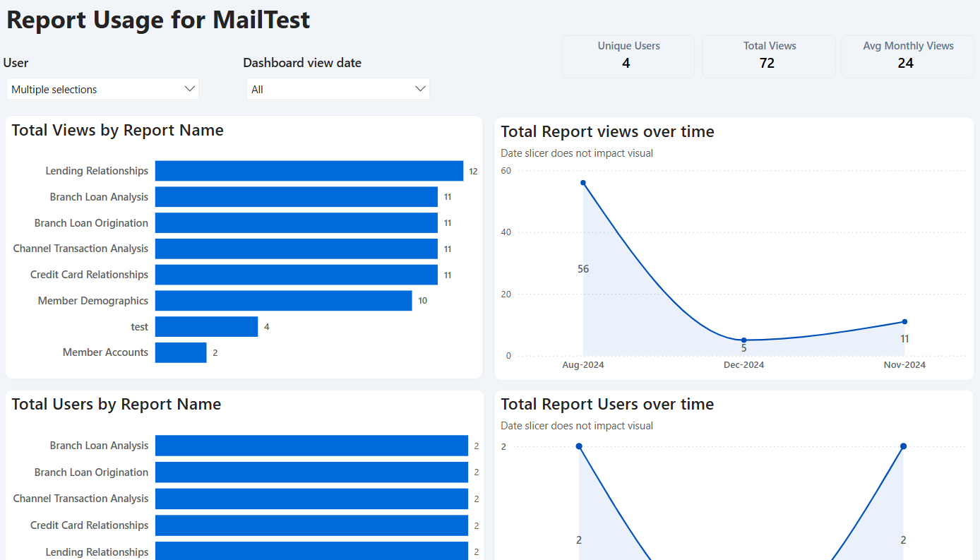Click the 'Date slicer does not impact visual' note under views chart

coord(577,153)
